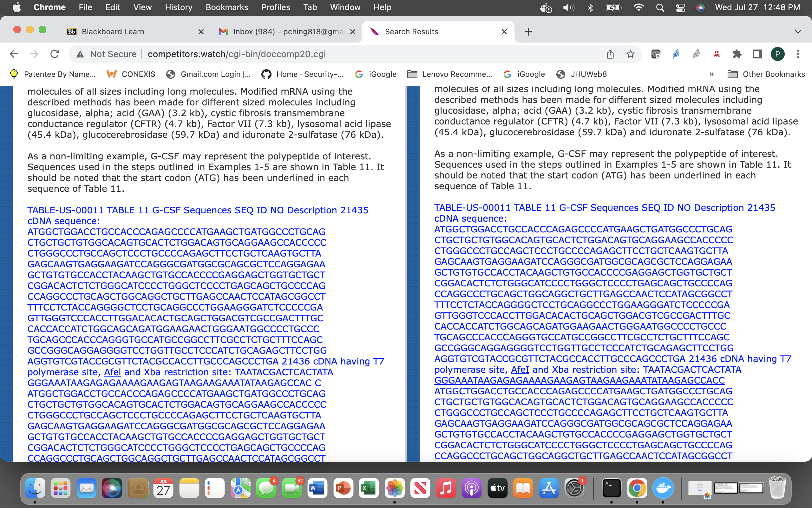Close the Blackboard Learn tab
This screenshot has width=812, height=508.
tap(201, 31)
